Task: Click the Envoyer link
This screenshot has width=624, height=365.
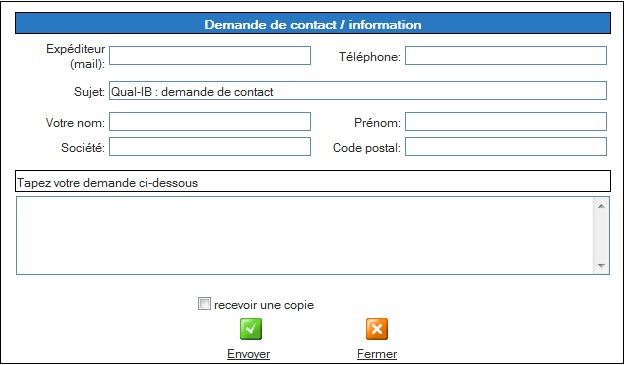Action: (248, 354)
